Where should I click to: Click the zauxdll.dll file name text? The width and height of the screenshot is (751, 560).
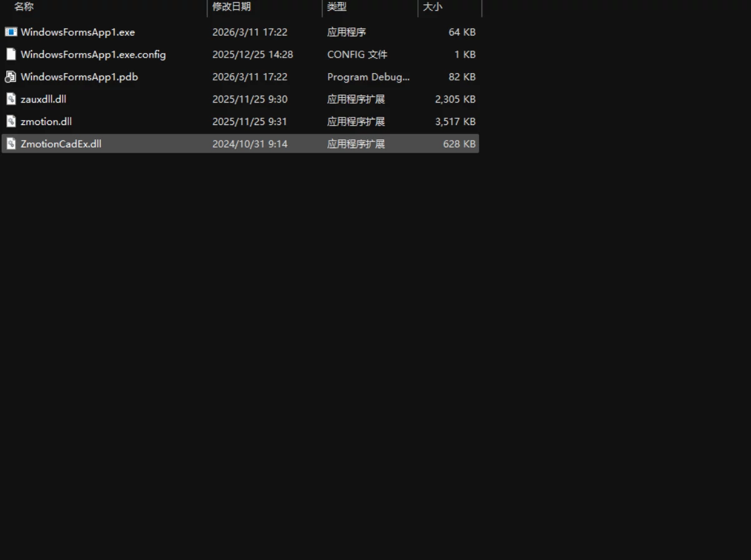[43, 99]
